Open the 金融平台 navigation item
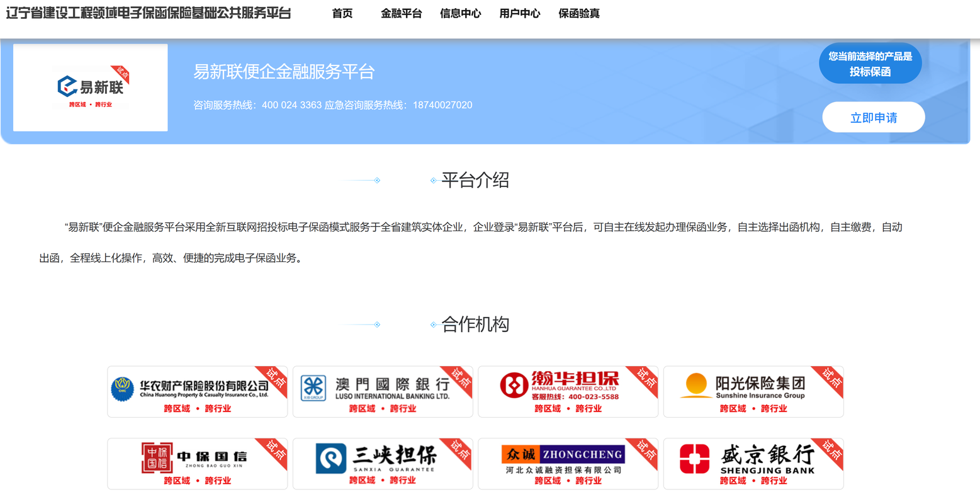This screenshot has width=980, height=504. (401, 13)
